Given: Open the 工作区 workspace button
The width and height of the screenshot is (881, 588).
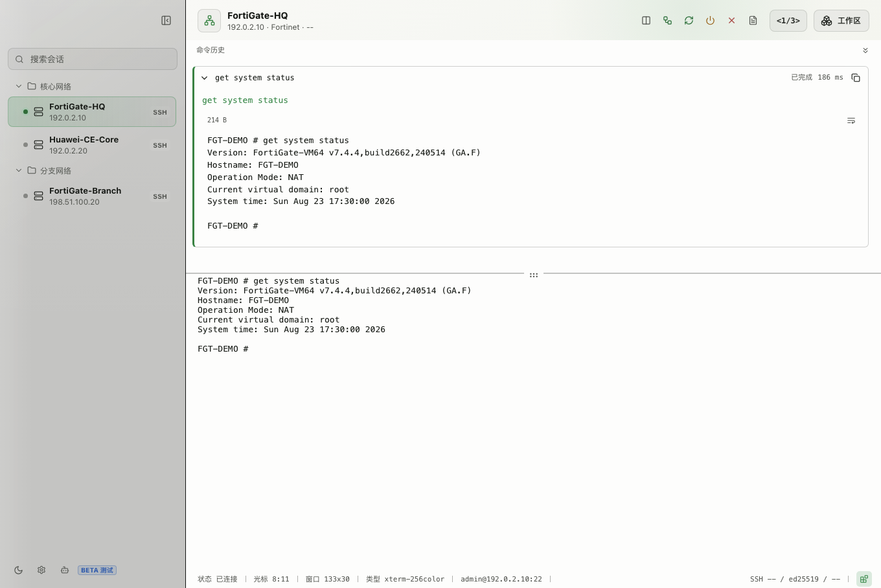Looking at the screenshot, I should click(x=841, y=21).
